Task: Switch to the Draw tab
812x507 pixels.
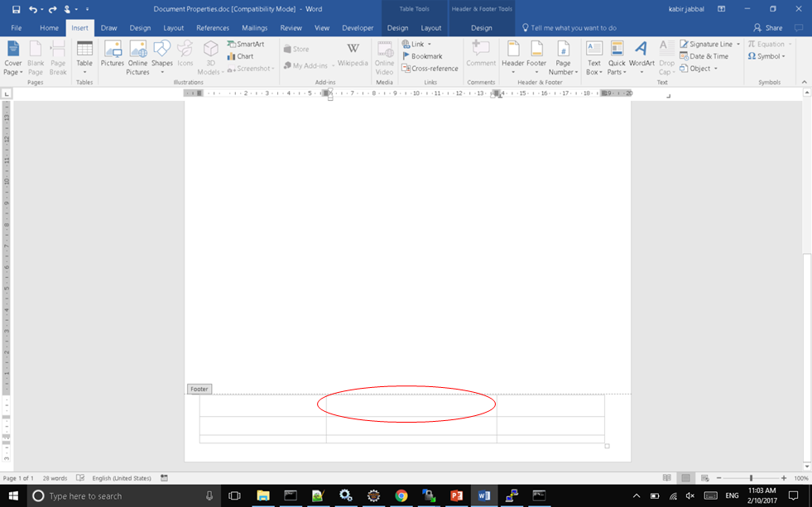Action: point(108,28)
